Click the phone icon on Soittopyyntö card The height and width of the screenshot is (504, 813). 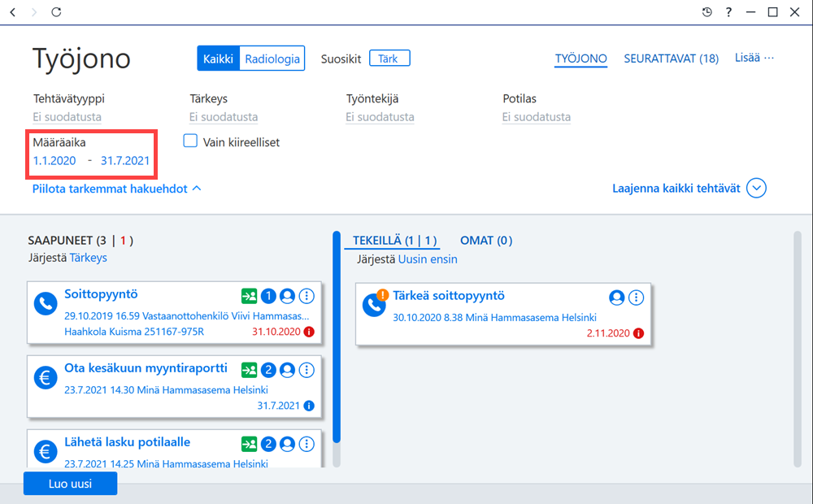(x=46, y=303)
